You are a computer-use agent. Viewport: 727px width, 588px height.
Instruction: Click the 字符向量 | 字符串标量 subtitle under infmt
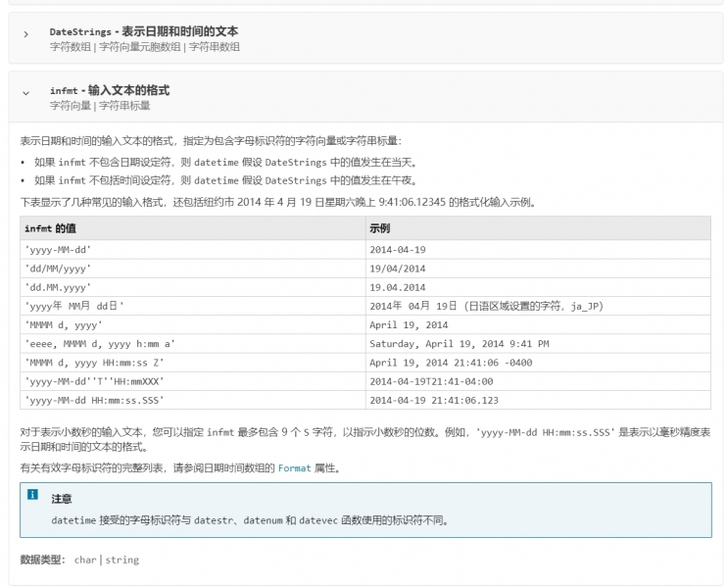100,105
